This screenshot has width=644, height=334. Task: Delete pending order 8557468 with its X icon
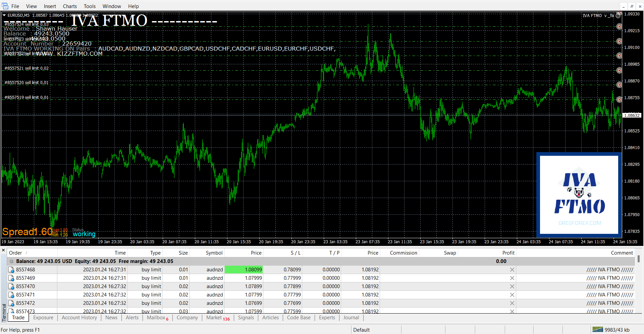[512, 270]
